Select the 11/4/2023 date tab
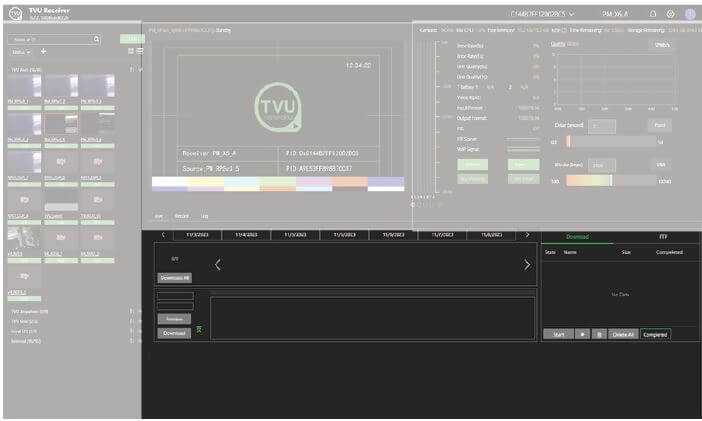The image size is (702, 421). pyautogui.click(x=246, y=235)
